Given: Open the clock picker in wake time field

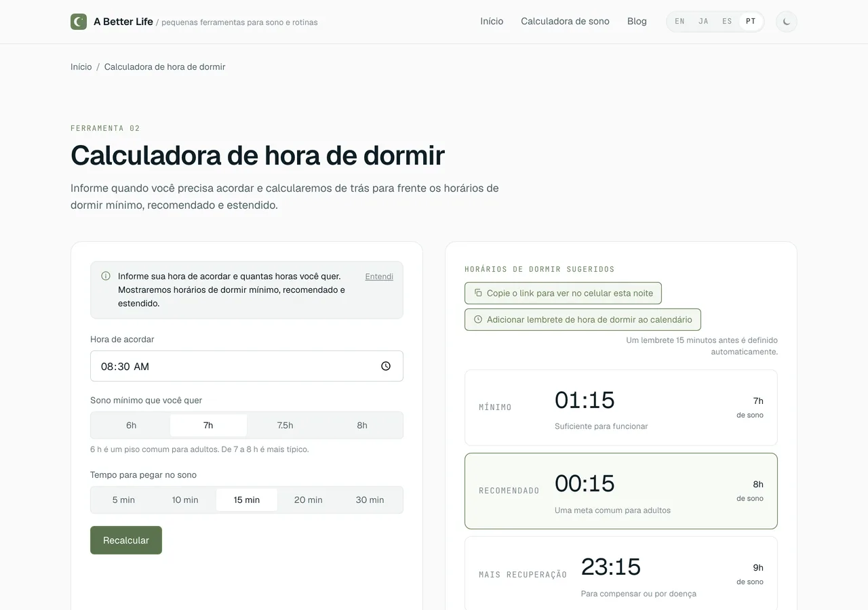Looking at the screenshot, I should click(x=386, y=366).
